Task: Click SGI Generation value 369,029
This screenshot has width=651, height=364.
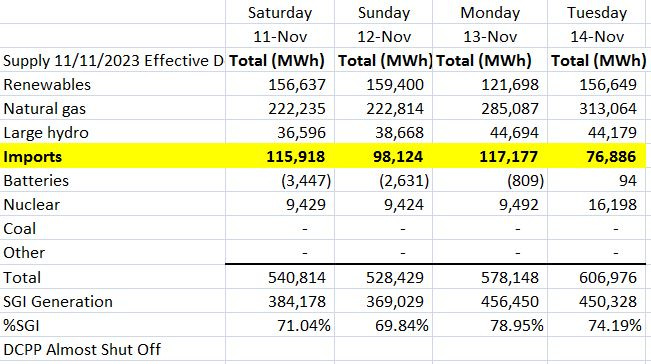Action: pos(395,301)
